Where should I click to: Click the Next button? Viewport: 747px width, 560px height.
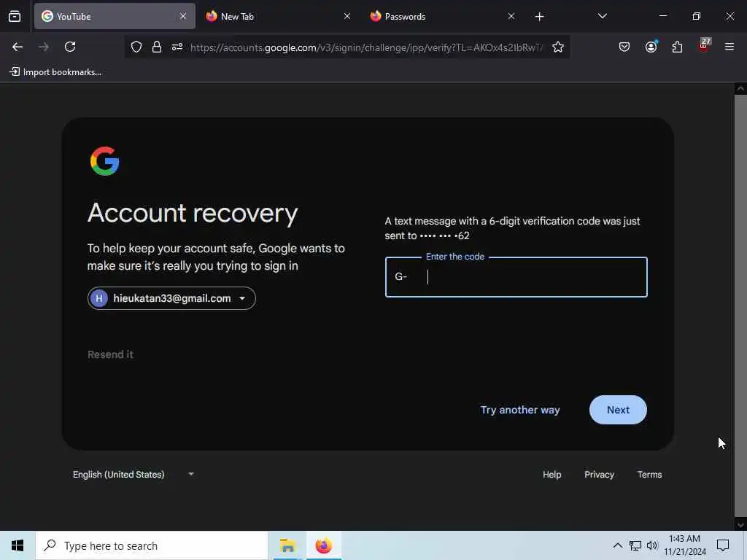[618, 410]
